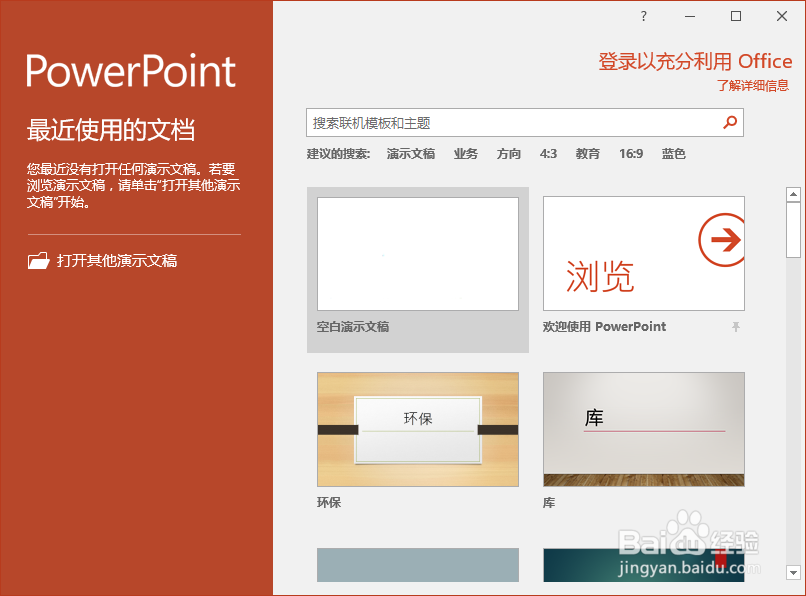Select the gray-blue template thumbnail at bottom
This screenshot has width=806, height=596.
pyautogui.click(x=418, y=565)
